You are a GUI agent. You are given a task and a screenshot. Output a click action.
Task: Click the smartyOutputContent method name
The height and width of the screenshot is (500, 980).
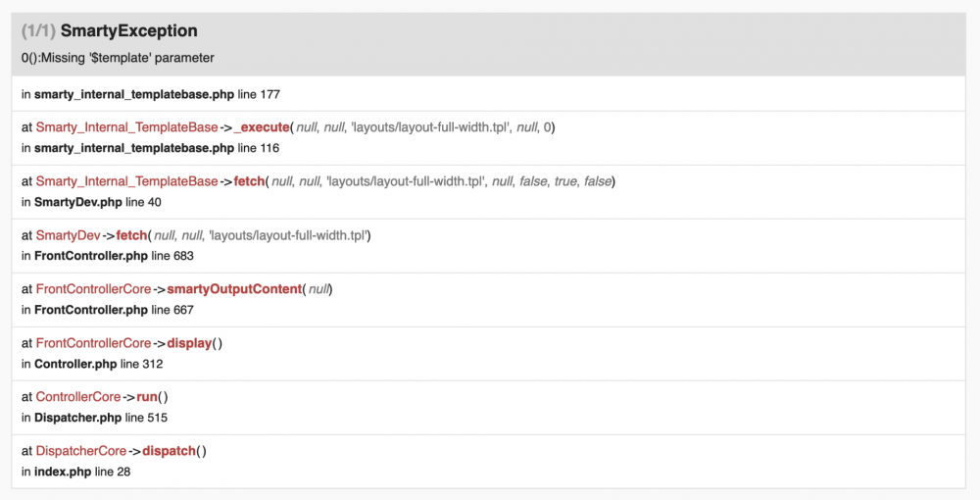tap(234, 289)
